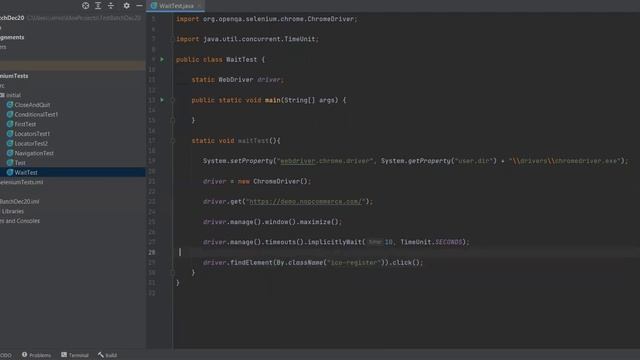Image resolution: width=640 pixels, height=360 pixels.
Task: Switch to the WaitTest.java editor tab
Action: coord(176,6)
